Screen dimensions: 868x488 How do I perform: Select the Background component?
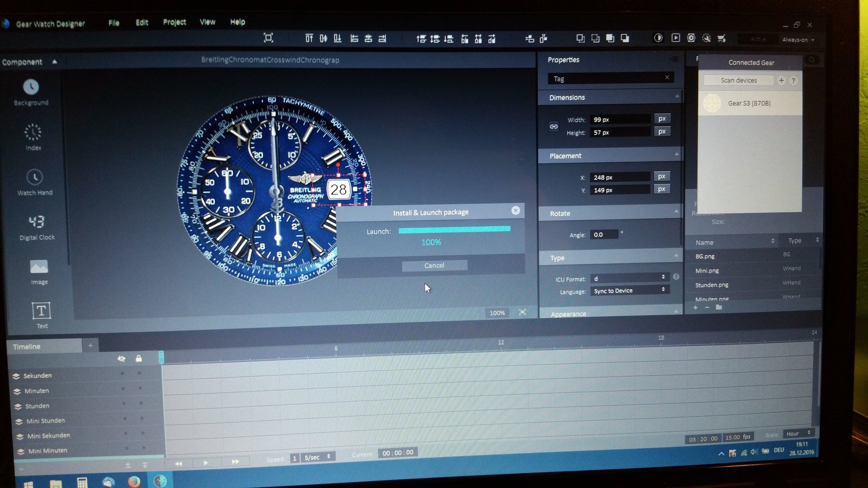click(x=31, y=92)
